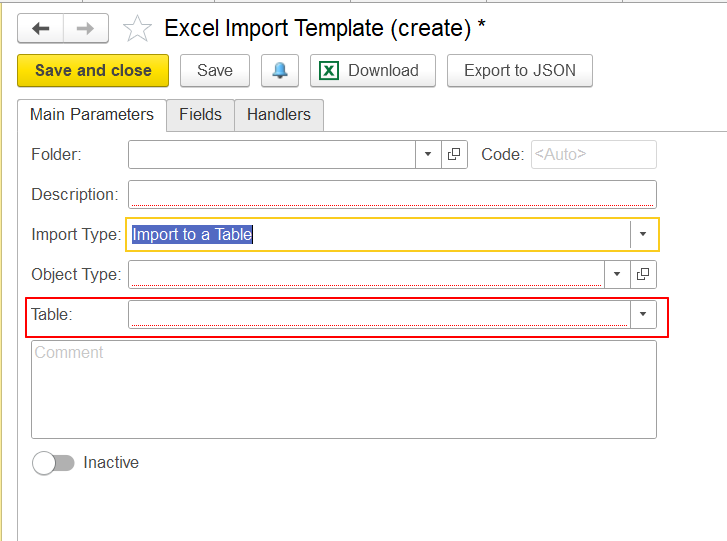Click the Save button
The width and height of the screenshot is (727, 541).
[x=215, y=70]
